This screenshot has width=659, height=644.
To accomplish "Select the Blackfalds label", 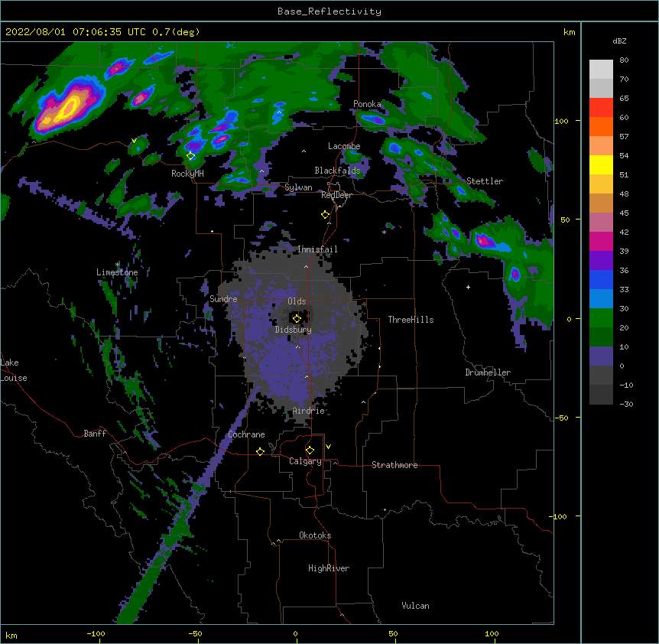I will tap(337, 171).
